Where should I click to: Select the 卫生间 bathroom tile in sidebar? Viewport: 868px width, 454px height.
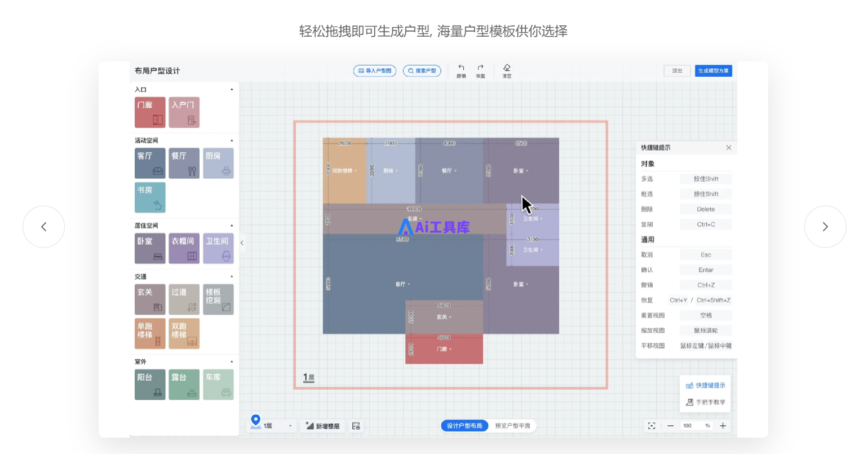pos(218,249)
